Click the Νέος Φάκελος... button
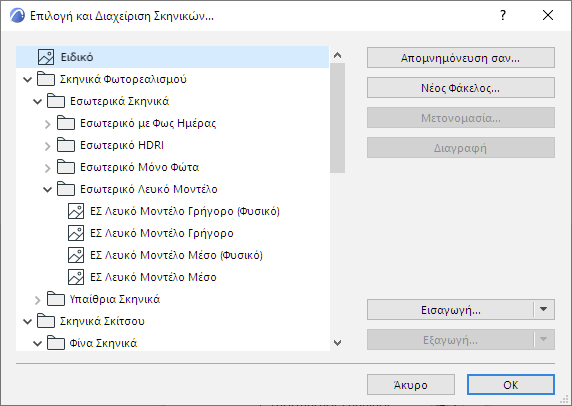The width and height of the screenshot is (572, 406). [461, 87]
